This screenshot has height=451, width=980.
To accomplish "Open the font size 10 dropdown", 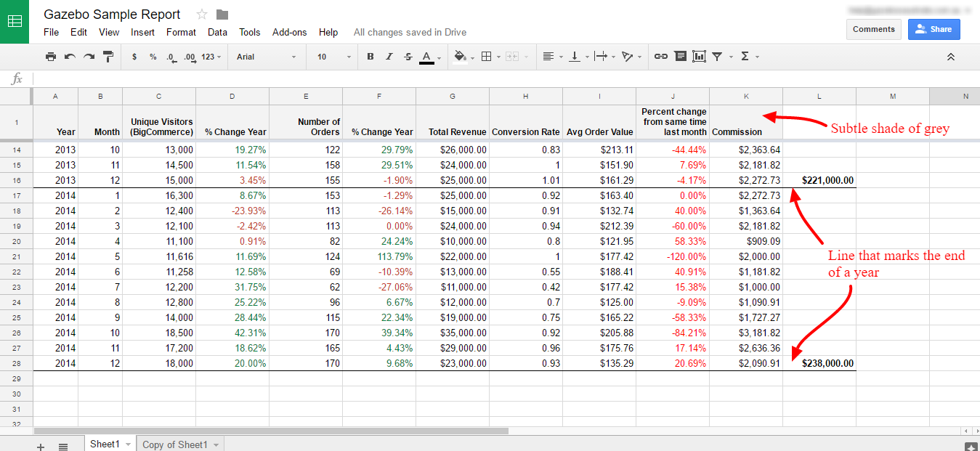I will pyautogui.click(x=333, y=57).
